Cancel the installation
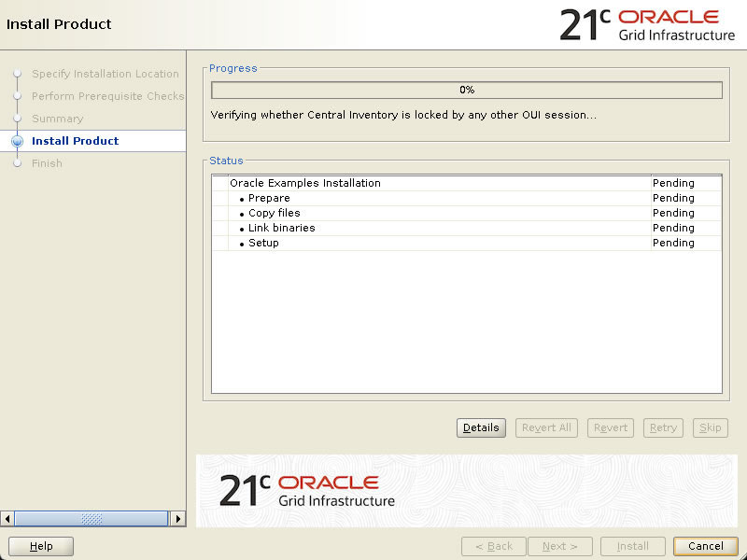Image resolution: width=747 pixels, height=560 pixels. coord(706,546)
